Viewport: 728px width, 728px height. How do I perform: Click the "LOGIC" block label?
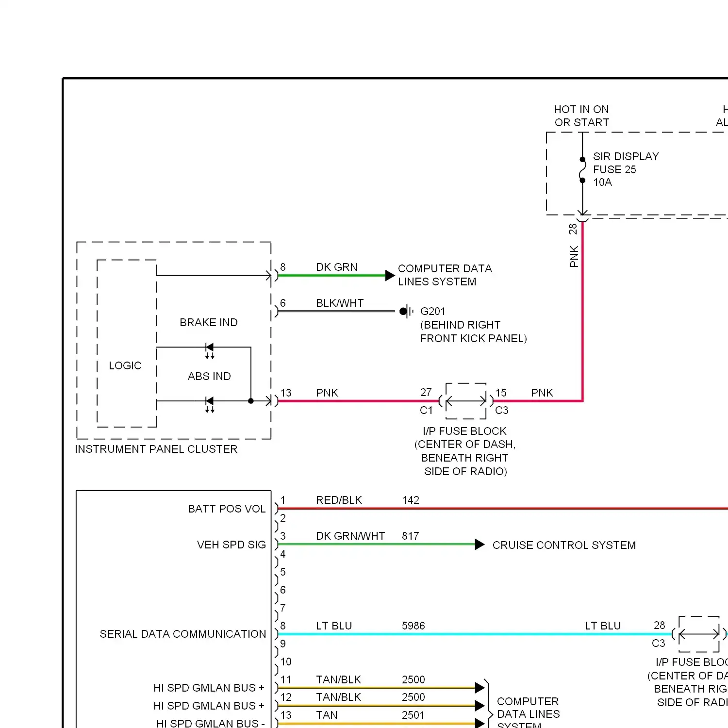[125, 366]
